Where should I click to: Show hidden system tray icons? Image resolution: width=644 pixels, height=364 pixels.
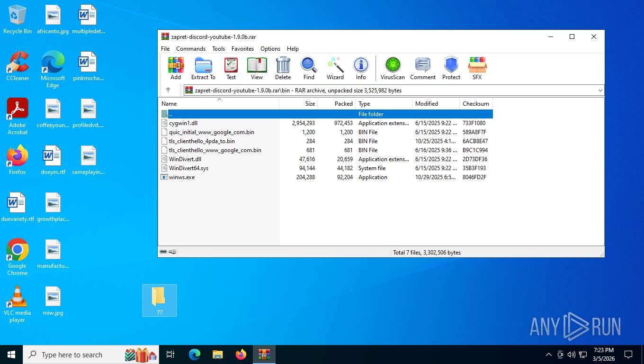(x=549, y=355)
